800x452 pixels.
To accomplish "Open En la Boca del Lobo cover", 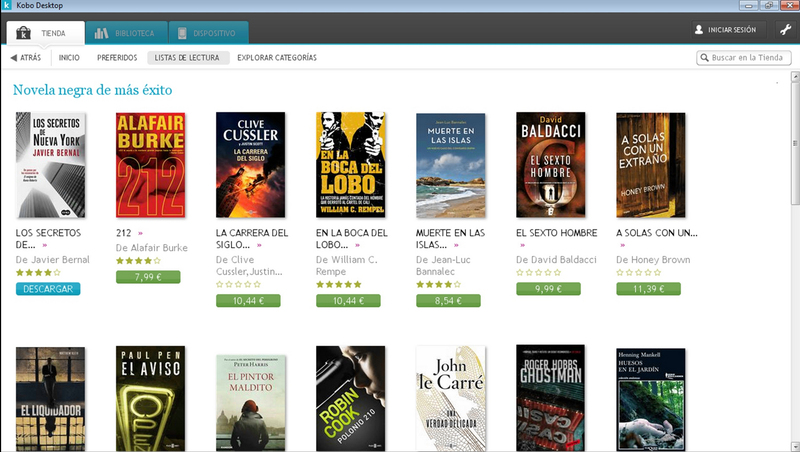I will point(351,165).
